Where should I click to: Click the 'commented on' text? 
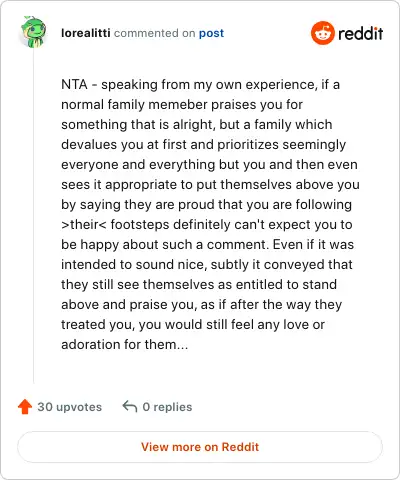[x=155, y=33]
